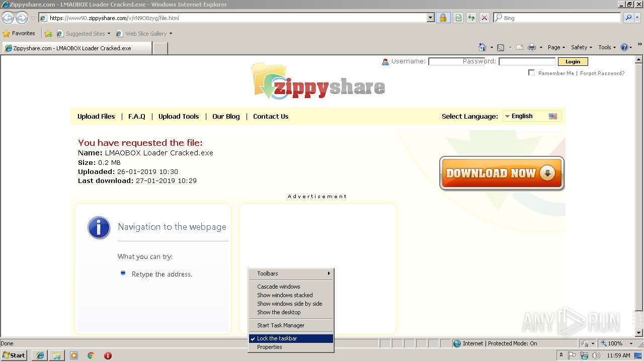Screen dimensions: 644x362
Task: Open Upload Tools link
Action: [179, 116]
